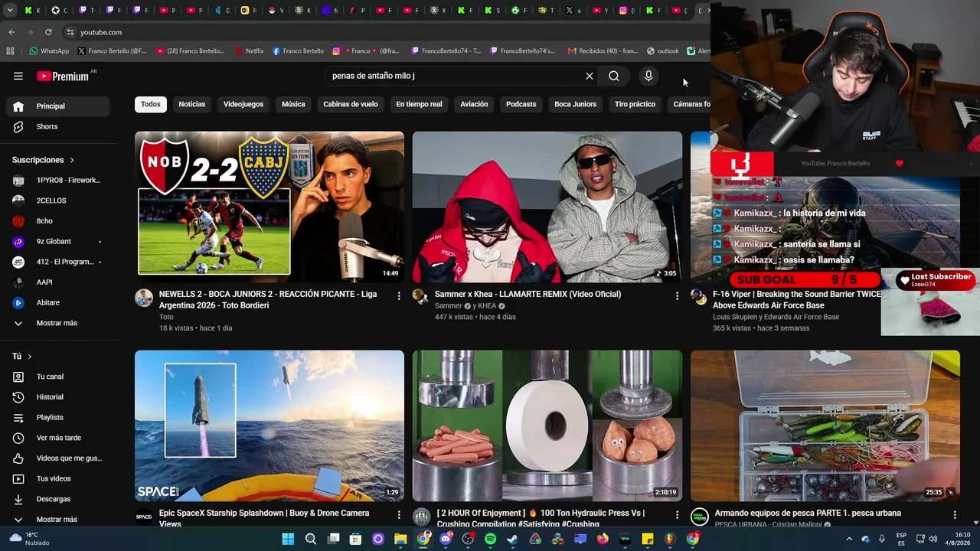Reload the page in the browser
This screenshot has width=980, height=551.
(48, 32)
